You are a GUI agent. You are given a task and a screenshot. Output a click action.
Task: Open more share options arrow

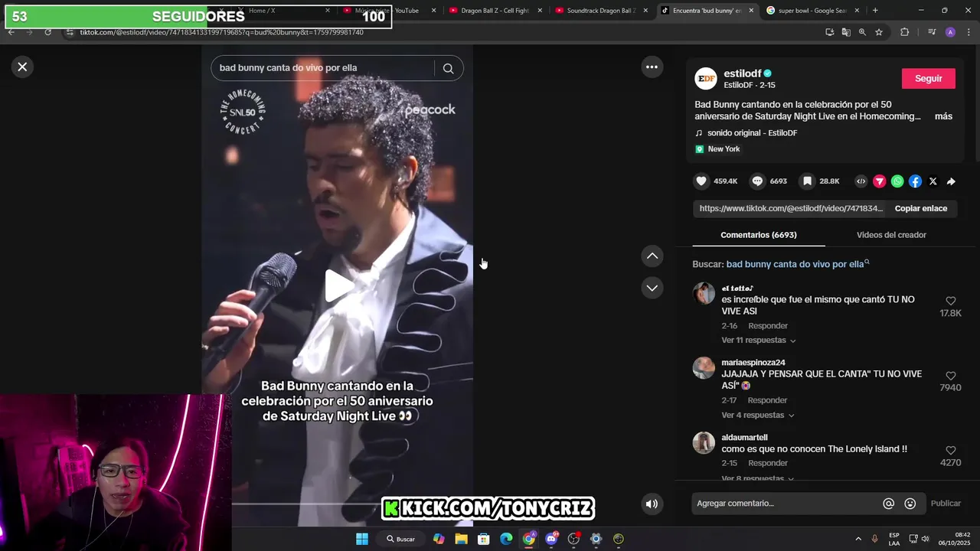tap(951, 181)
